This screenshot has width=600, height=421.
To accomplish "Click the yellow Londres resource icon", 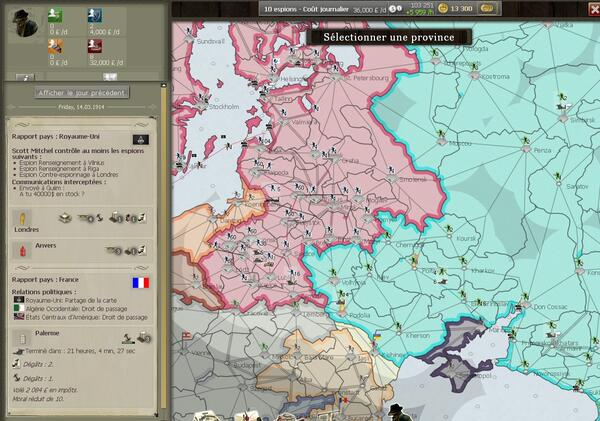I will coord(23,219).
